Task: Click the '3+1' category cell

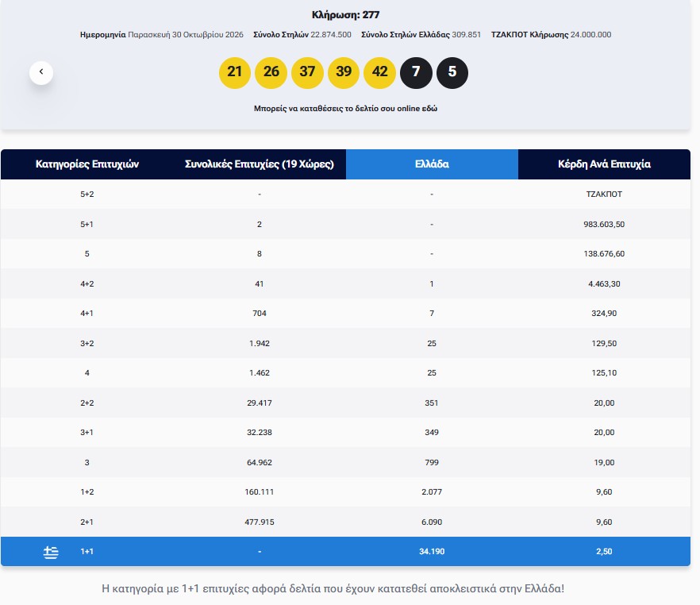Action: 87,432
